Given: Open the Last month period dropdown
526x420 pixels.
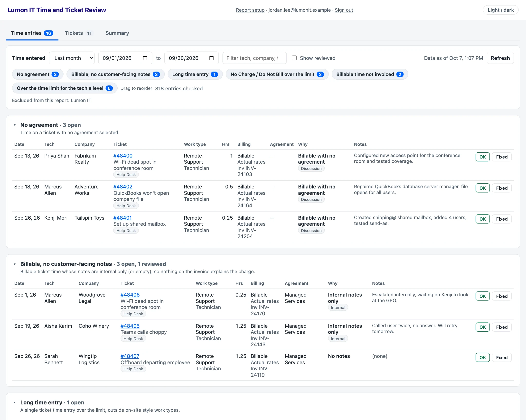Looking at the screenshot, I should [x=72, y=58].
